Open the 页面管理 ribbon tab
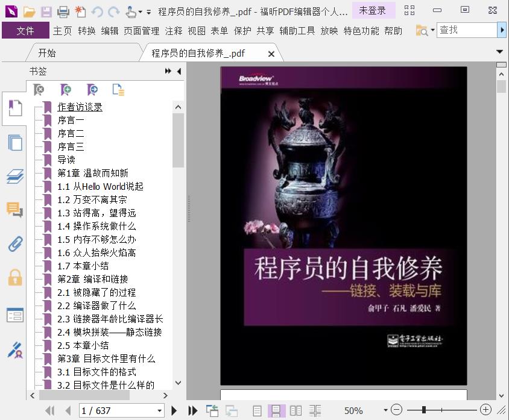This screenshot has height=420, width=509. 142,31
